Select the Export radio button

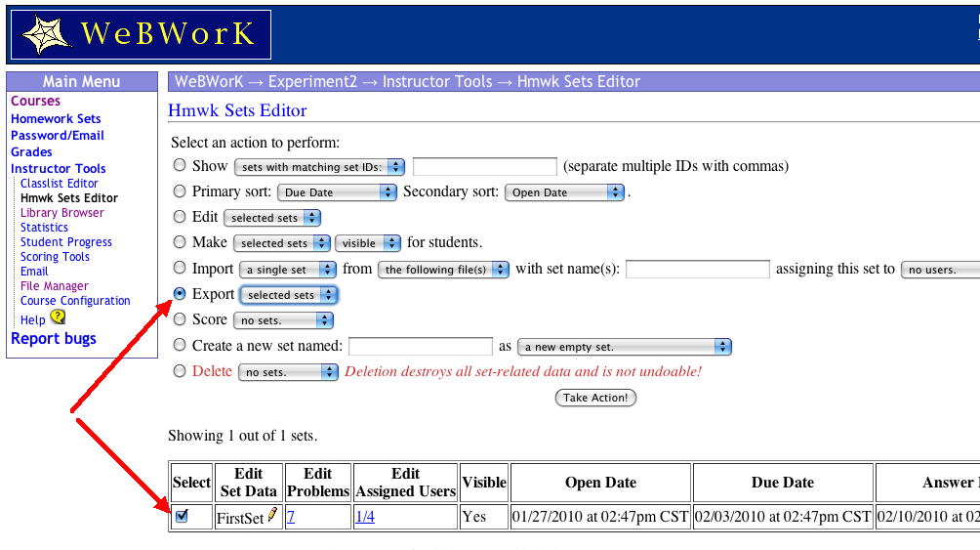click(x=180, y=293)
